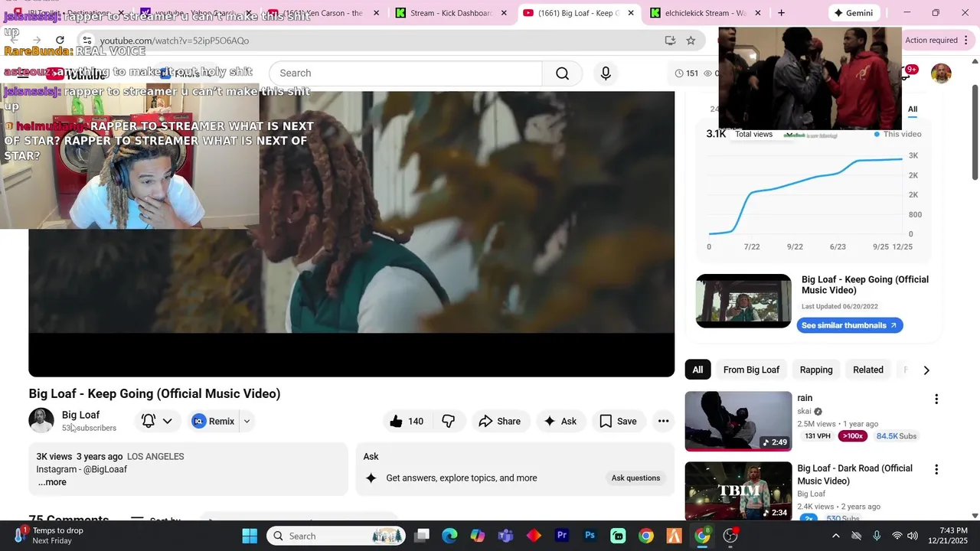
Task: Click the 'LOS ANGELES' text in description
Action: pos(155,457)
